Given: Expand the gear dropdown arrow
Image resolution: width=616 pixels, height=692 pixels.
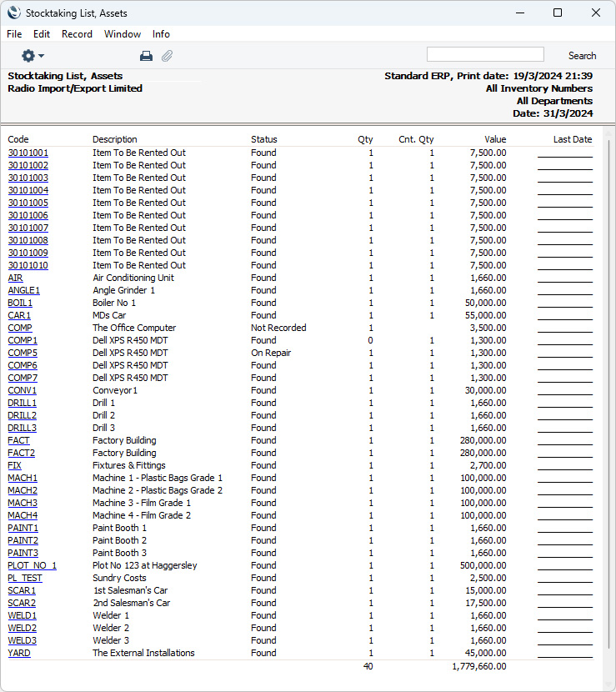Looking at the screenshot, I should point(41,56).
